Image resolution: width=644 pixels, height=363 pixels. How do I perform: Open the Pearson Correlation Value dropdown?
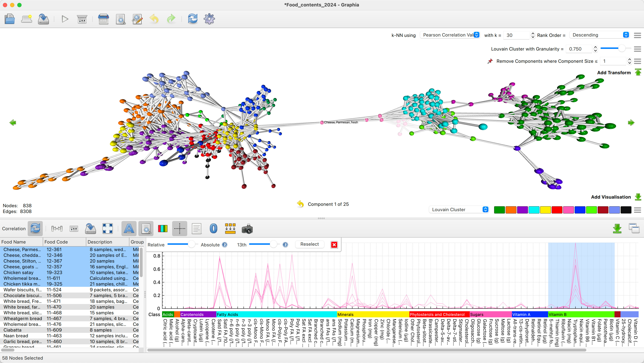[x=450, y=35]
